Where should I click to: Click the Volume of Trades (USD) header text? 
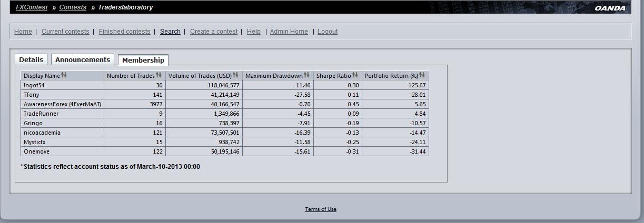[x=200, y=76]
